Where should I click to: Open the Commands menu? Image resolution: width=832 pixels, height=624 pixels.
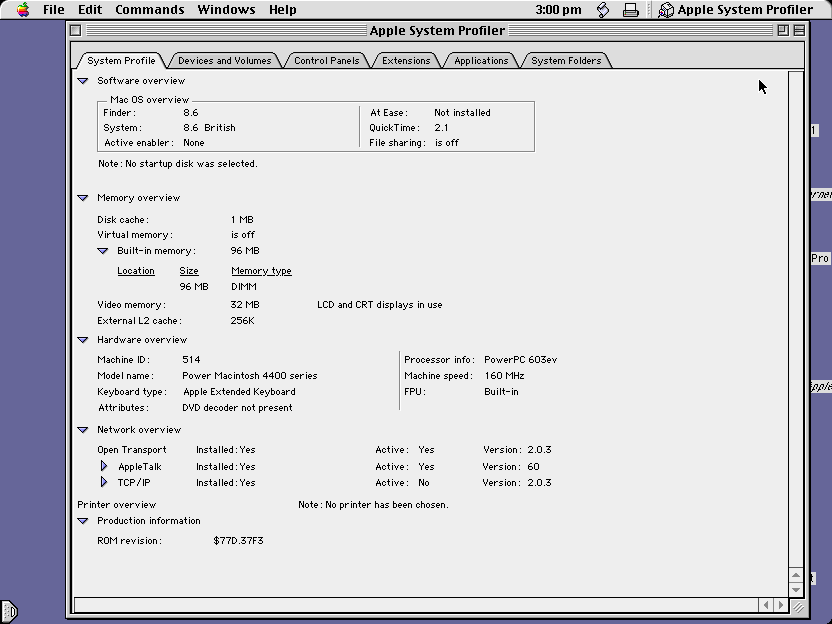[x=150, y=10]
